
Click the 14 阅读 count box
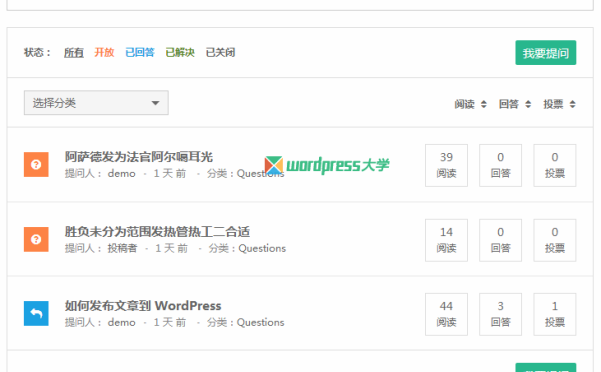click(x=446, y=240)
